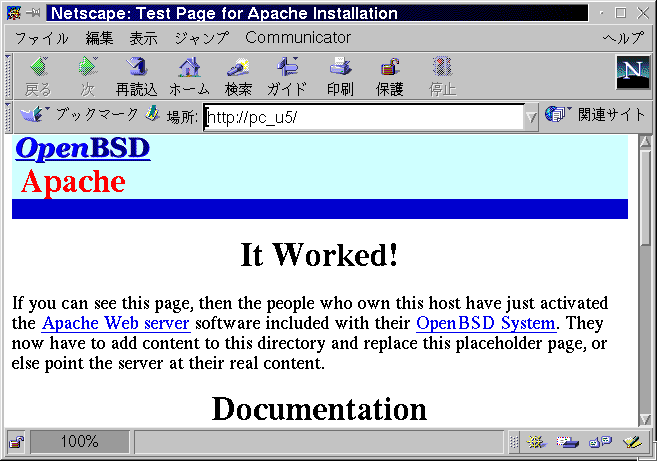Open the 表示 (View) menu

click(143, 39)
